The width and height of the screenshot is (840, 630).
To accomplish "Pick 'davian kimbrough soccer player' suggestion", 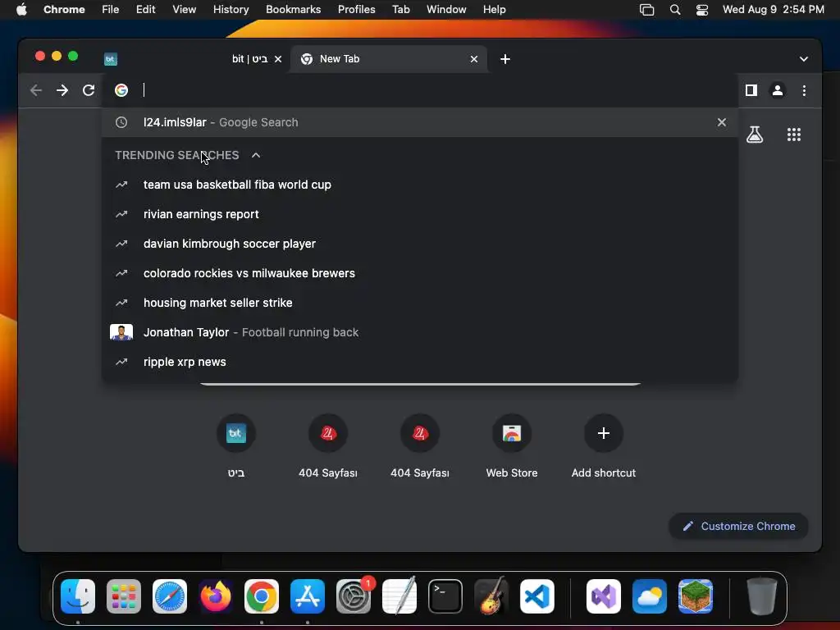I will click(x=420, y=243).
